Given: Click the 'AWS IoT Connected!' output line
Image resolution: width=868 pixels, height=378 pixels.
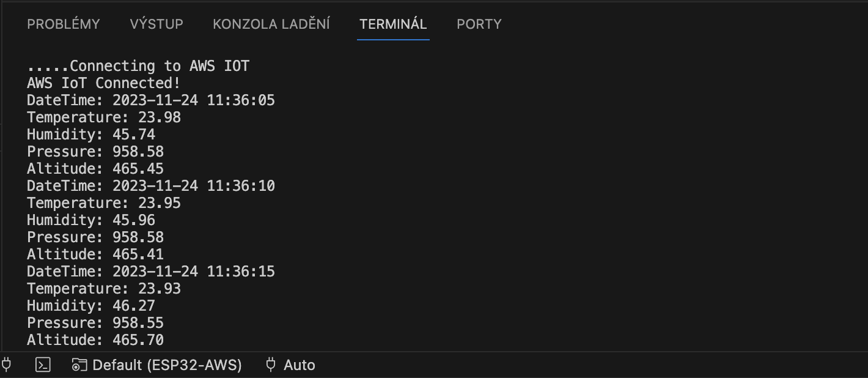Looking at the screenshot, I should tap(104, 83).
